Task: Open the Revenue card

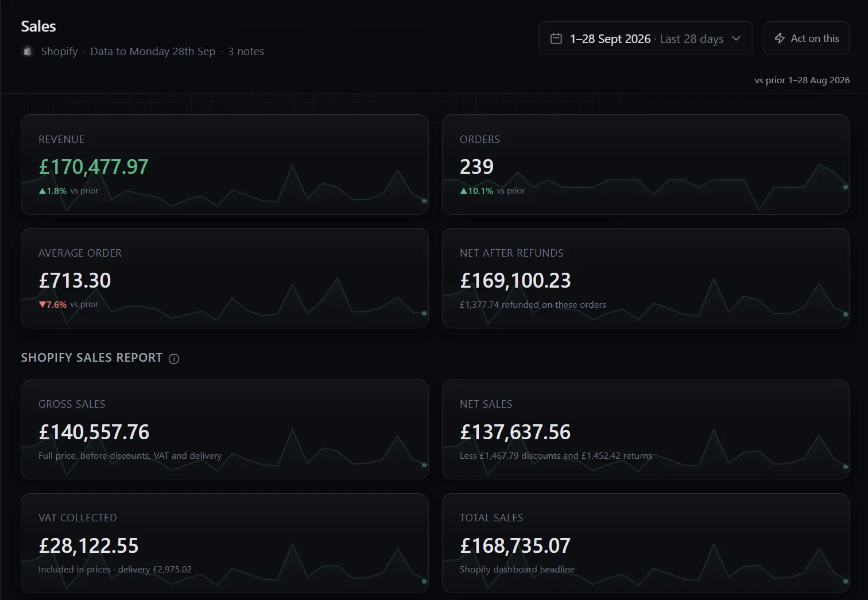Action: tap(224, 164)
